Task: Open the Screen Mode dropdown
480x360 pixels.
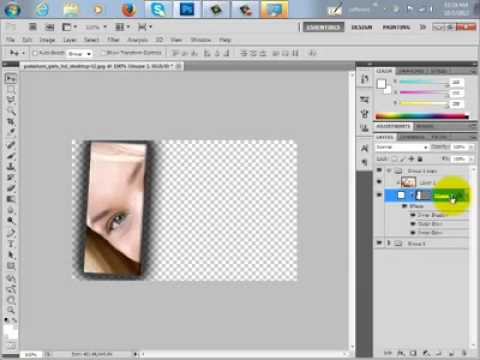Action: (145, 27)
